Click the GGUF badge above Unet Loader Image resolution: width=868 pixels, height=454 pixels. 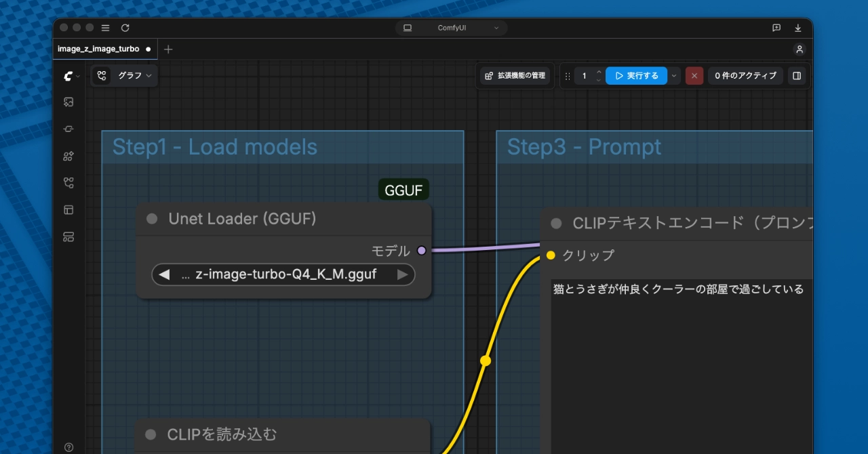click(403, 190)
